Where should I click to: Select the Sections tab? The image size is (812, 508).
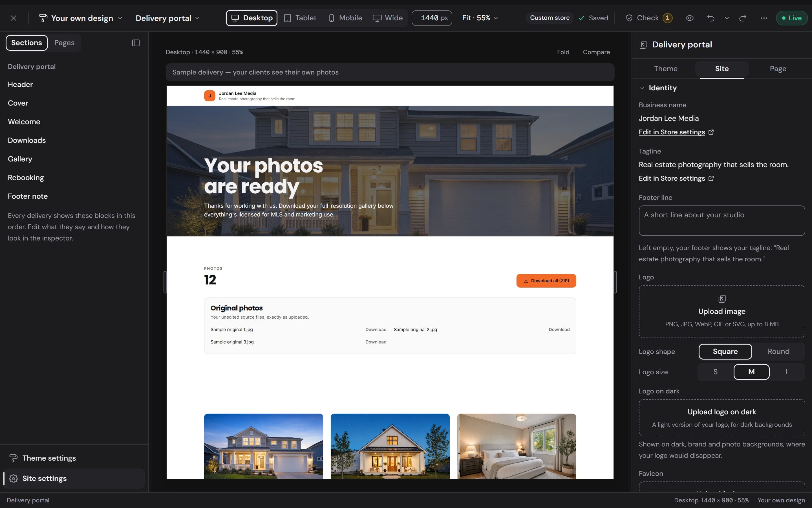coord(27,43)
